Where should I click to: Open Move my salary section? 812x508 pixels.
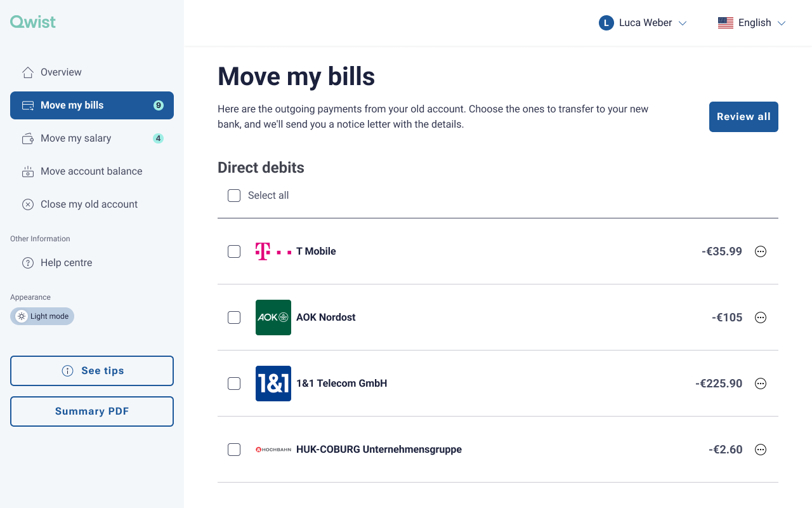pyautogui.click(x=92, y=138)
